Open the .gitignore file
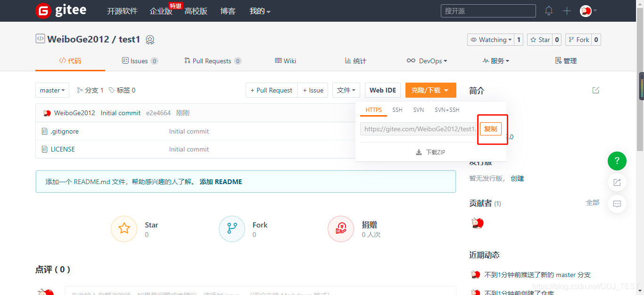The image size is (644, 295). [65, 131]
